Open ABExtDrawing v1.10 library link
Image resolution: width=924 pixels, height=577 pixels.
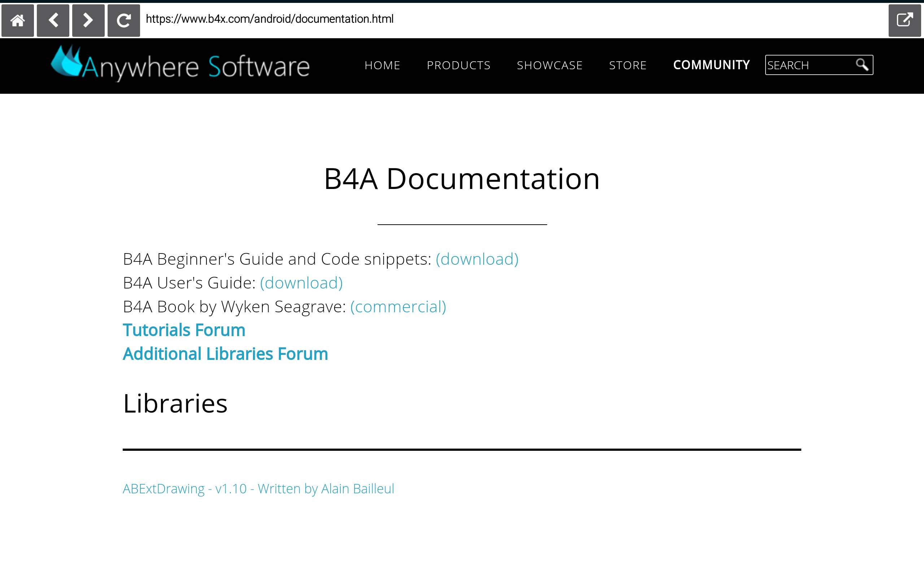click(258, 488)
